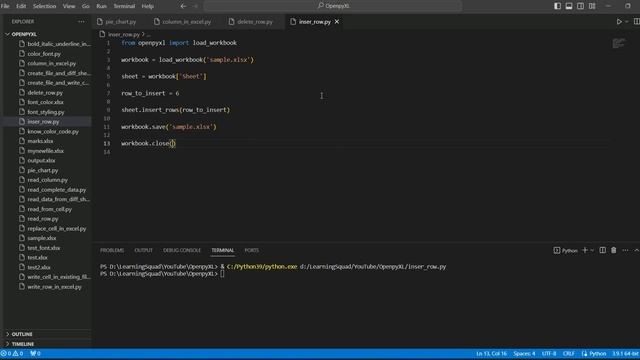Open the Run menu
The image size is (640, 360).
[101, 6]
